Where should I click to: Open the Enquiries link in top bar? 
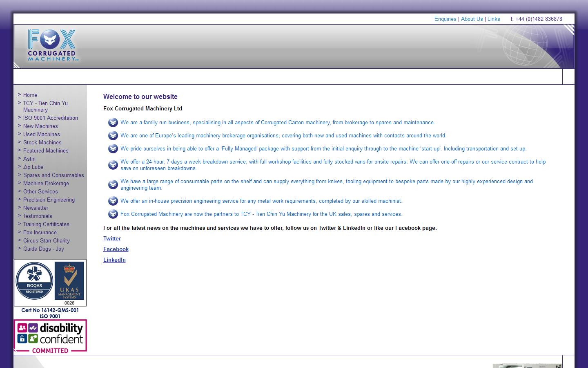click(445, 19)
